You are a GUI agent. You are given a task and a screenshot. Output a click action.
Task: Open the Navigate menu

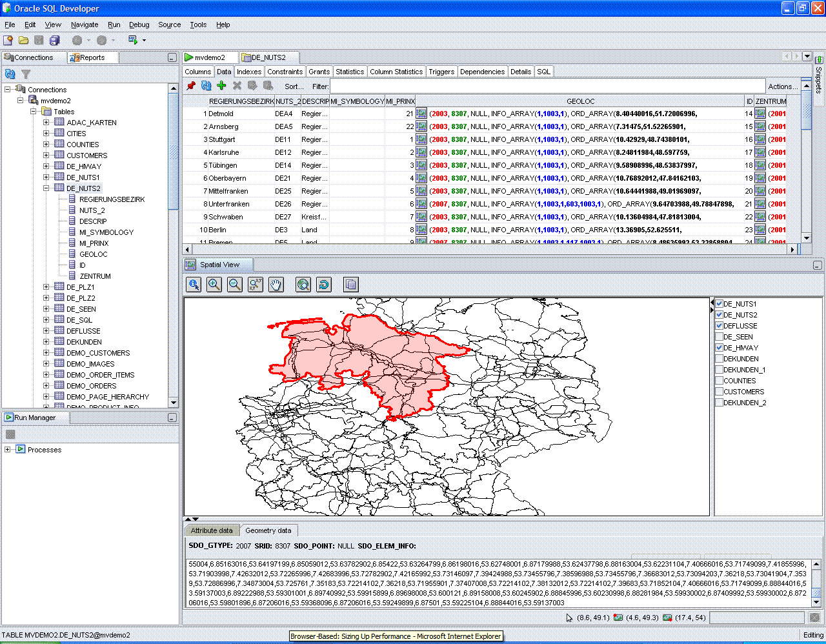click(85, 25)
